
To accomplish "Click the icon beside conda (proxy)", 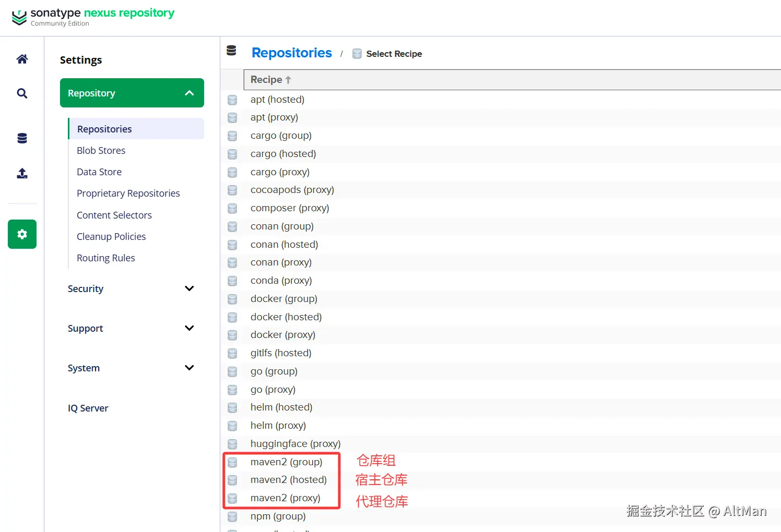I will pos(232,281).
